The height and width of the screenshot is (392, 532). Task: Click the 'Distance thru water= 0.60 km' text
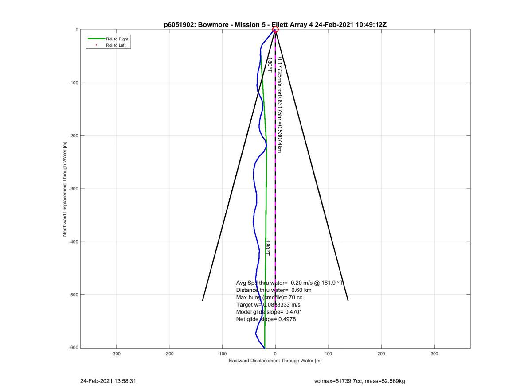click(274, 290)
